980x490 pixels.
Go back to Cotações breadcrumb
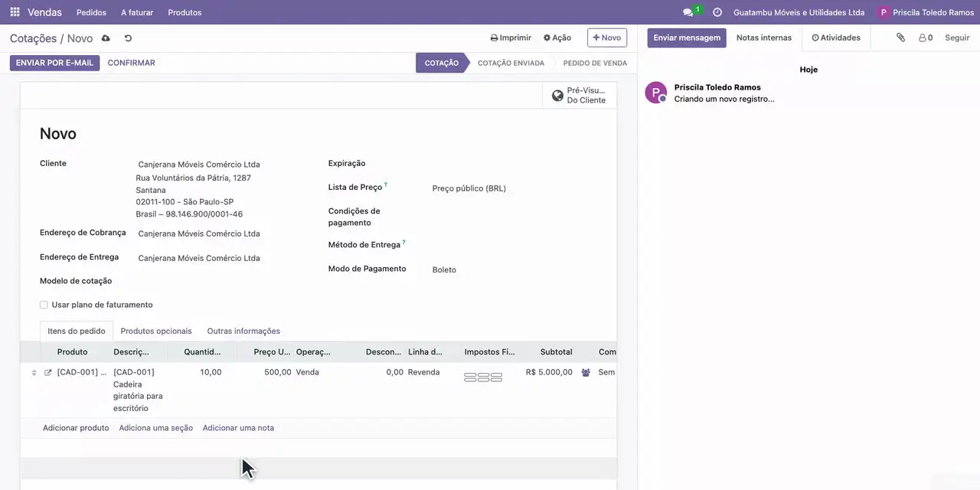coord(33,38)
